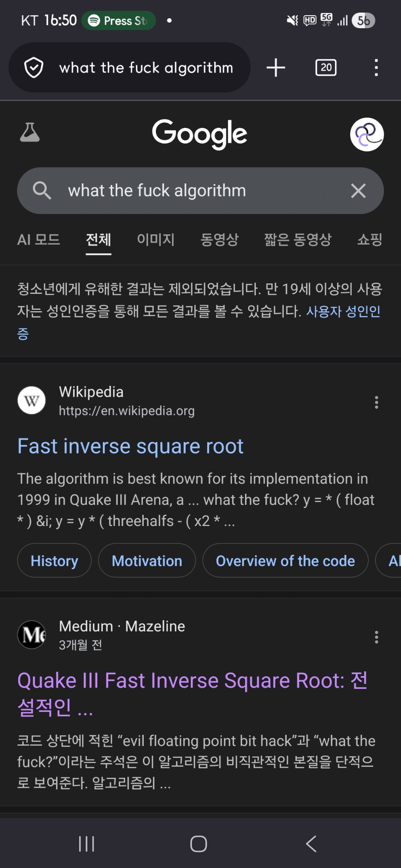Tap the Brave shield icon in address bar
Screen dimensions: 401x868
(x=34, y=68)
